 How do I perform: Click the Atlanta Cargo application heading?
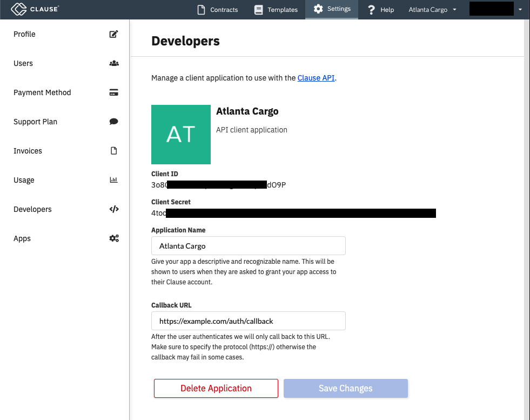[x=247, y=111]
